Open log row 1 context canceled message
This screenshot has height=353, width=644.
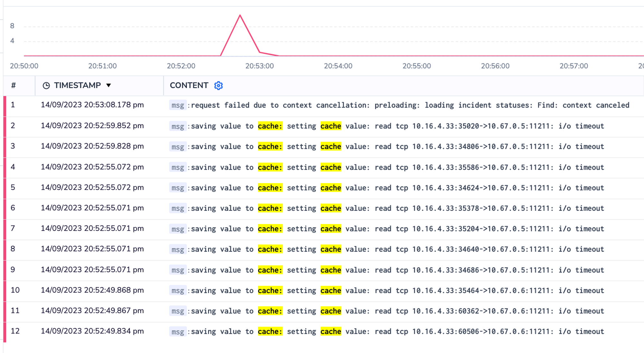(410, 105)
